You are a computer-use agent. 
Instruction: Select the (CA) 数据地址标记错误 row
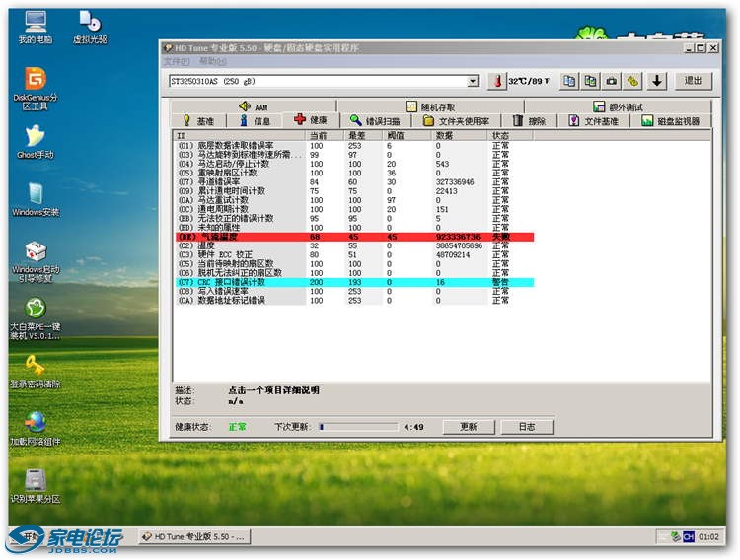(354, 300)
